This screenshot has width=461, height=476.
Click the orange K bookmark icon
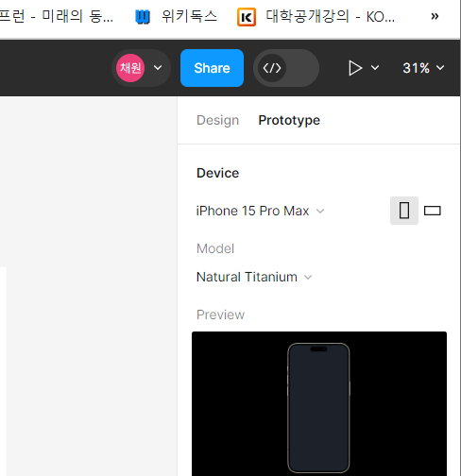(247, 17)
